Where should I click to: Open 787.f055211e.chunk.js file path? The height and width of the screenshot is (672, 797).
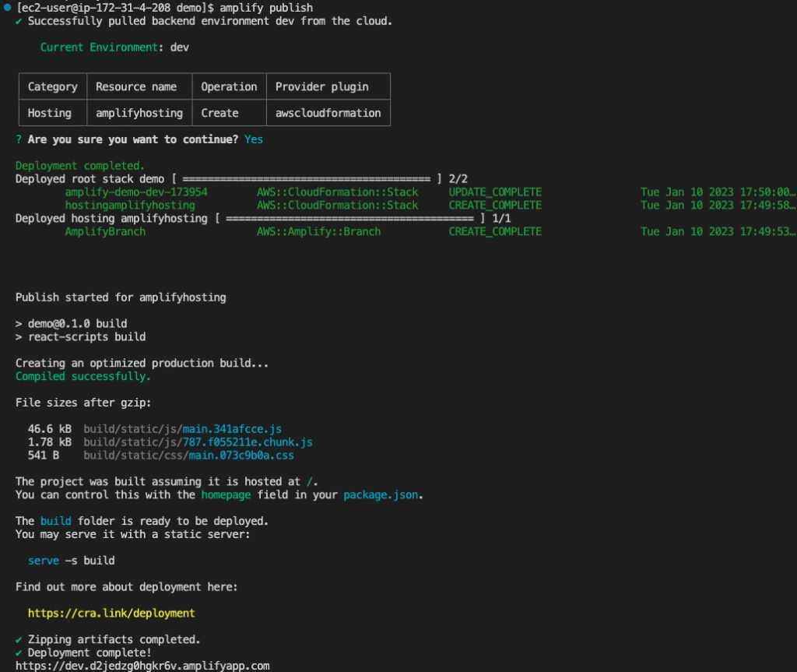(x=198, y=442)
